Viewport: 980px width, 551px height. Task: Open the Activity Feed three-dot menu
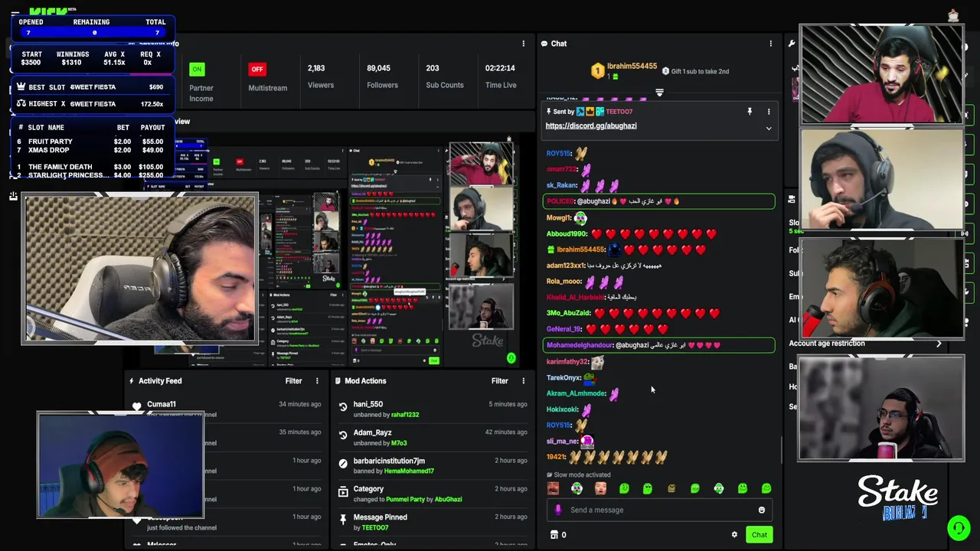[317, 380]
